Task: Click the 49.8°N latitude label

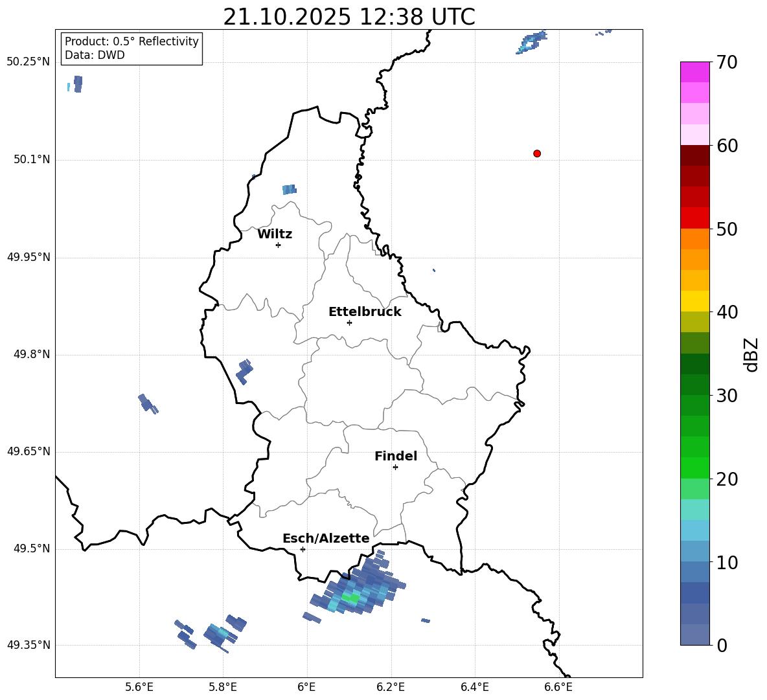Action: [x=32, y=354]
